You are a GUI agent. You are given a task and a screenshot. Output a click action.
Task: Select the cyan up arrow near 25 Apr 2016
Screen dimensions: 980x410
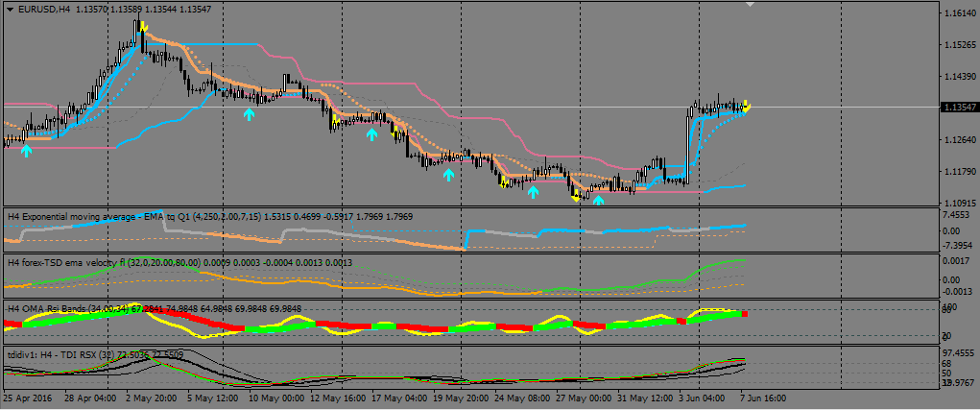click(x=26, y=151)
